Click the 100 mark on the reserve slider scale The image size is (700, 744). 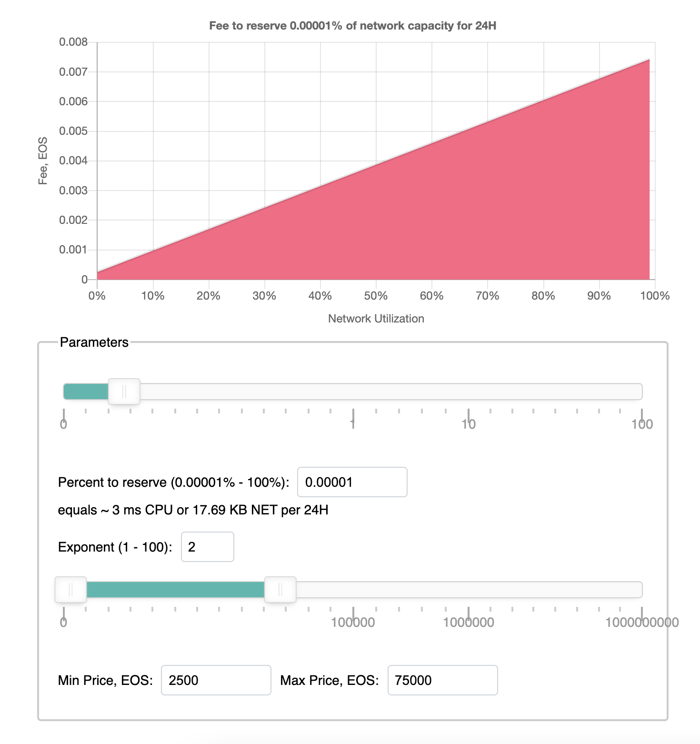[643, 423]
